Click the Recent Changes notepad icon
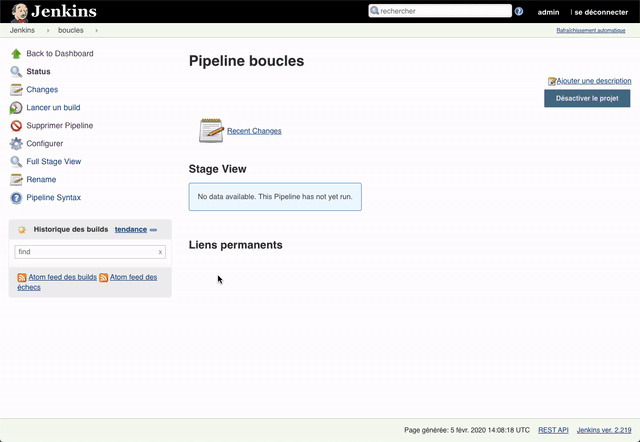Screen dimensions: 640x442 211,131
